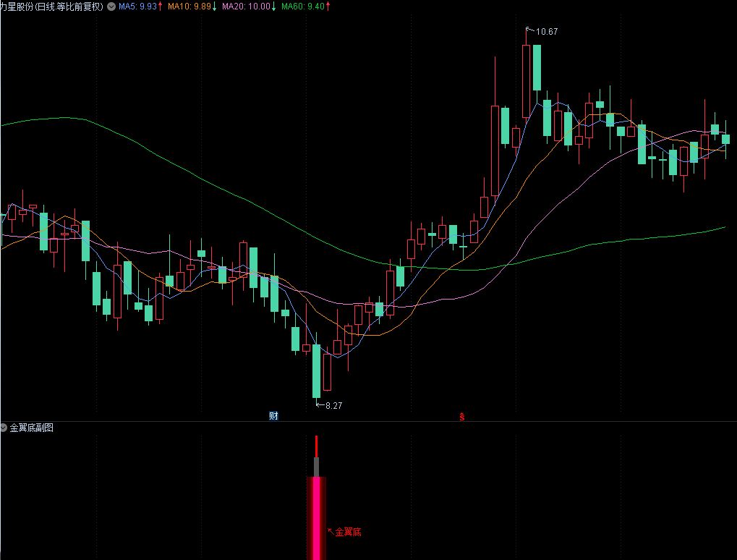
Task: Click the 10.67 highest price label
Action: point(547,32)
